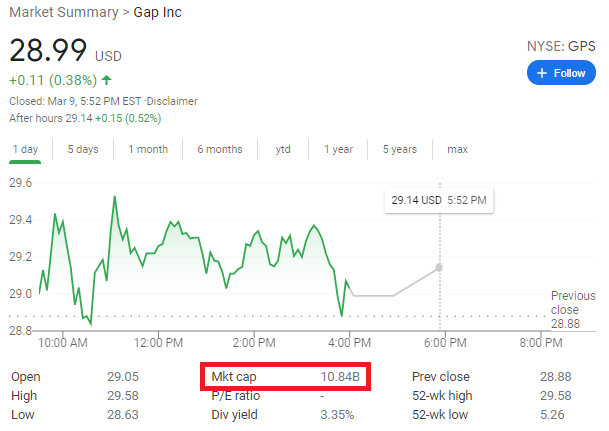Click the Low value 28.63

[x=123, y=415]
